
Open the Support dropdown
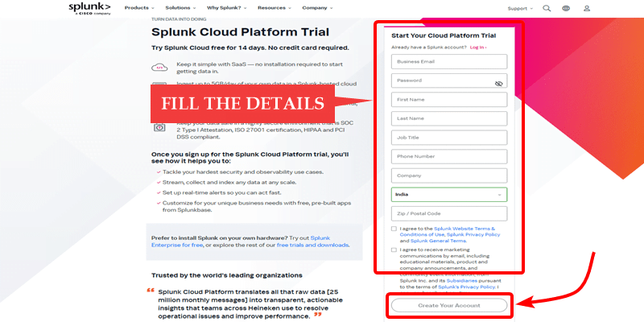click(x=520, y=8)
